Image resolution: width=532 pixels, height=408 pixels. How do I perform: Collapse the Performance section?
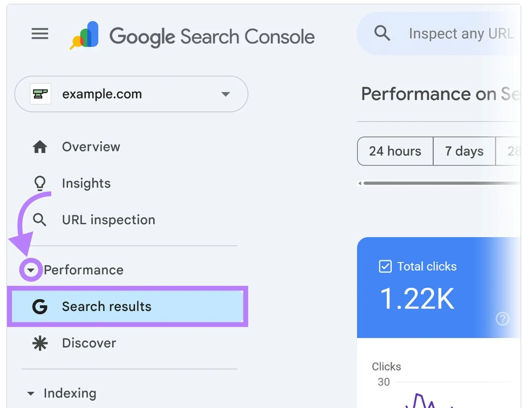[x=31, y=270]
